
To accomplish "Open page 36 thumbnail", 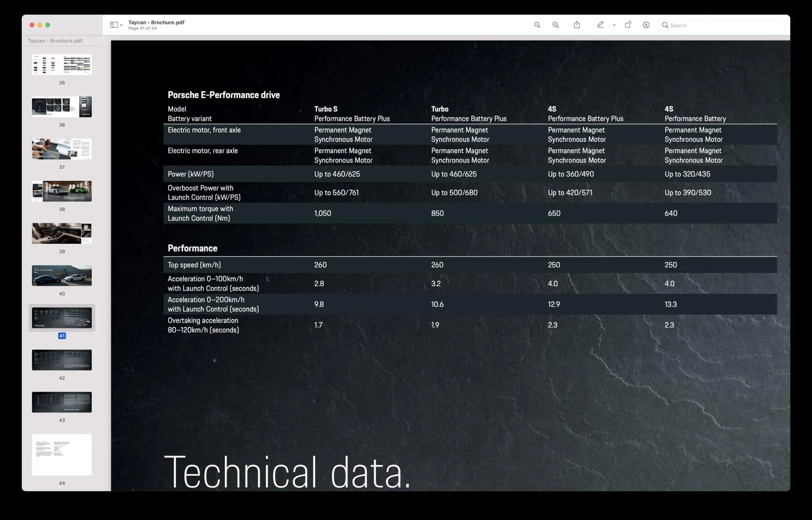I will coord(62,107).
